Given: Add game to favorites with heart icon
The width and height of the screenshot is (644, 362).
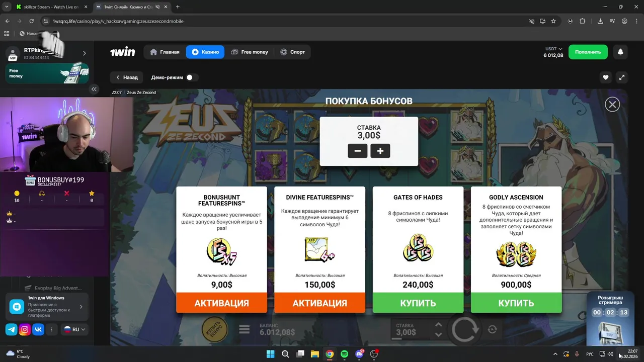Looking at the screenshot, I should tap(606, 77).
